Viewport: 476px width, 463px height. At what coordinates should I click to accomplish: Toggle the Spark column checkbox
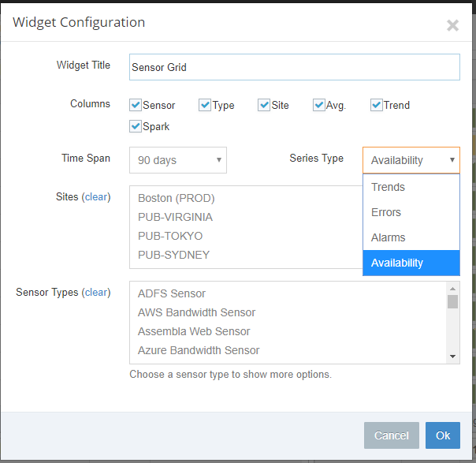click(x=136, y=126)
